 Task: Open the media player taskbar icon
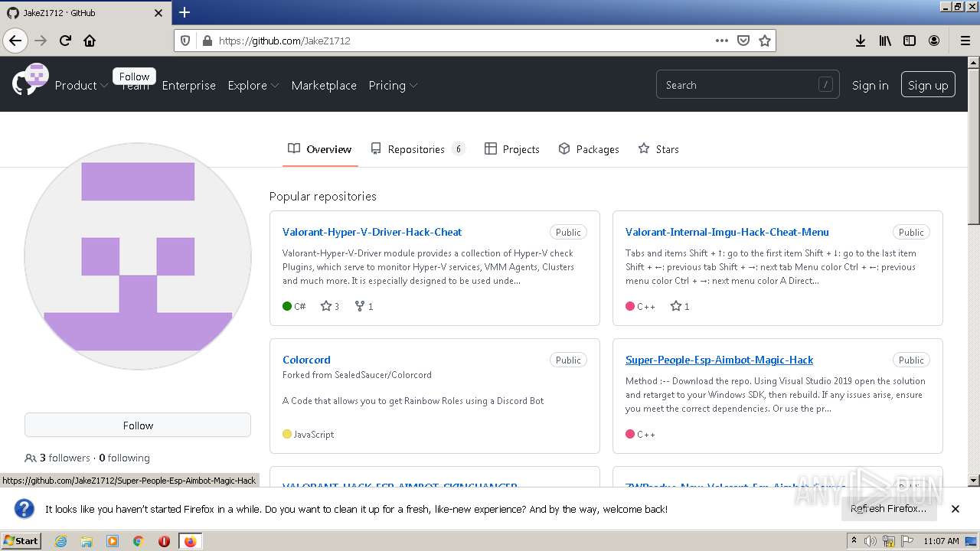pos(113,541)
